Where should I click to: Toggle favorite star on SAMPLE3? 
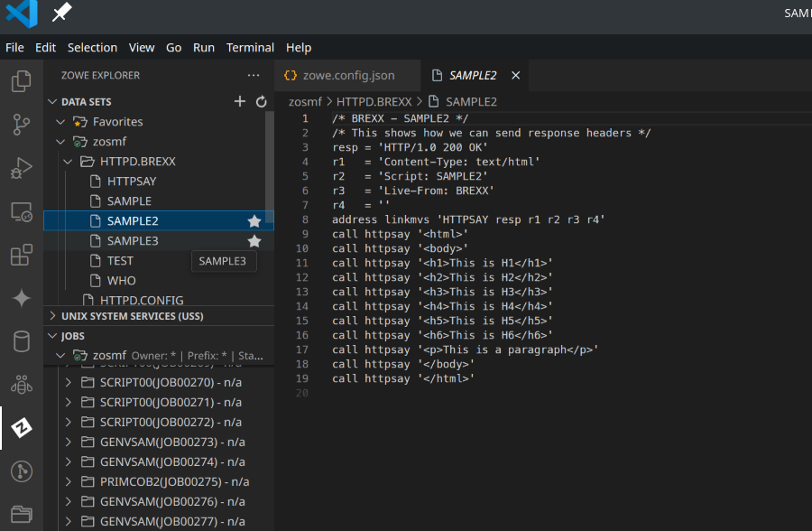(254, 241)
